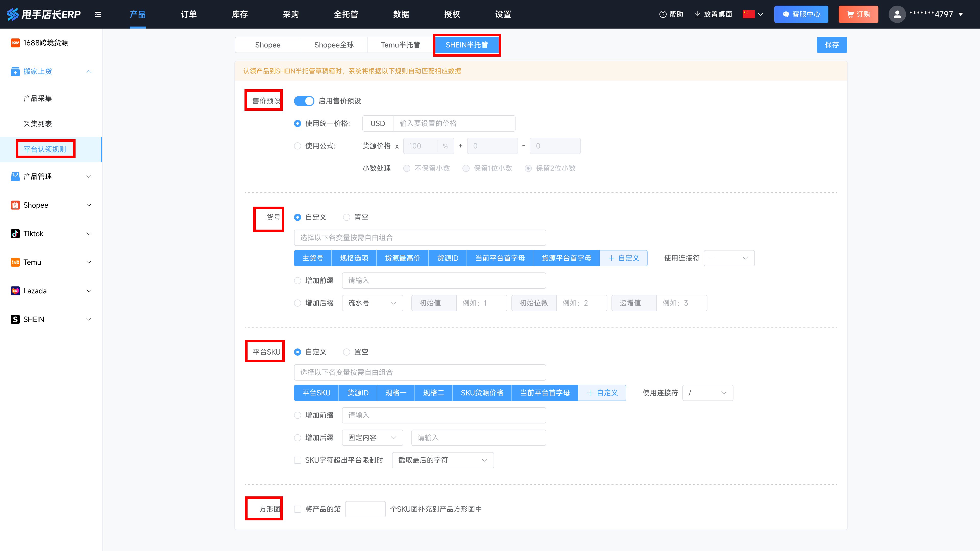Open 货号 使用连接符 dropdown
The height and width of the screenshot is (551, 980).
729,258
